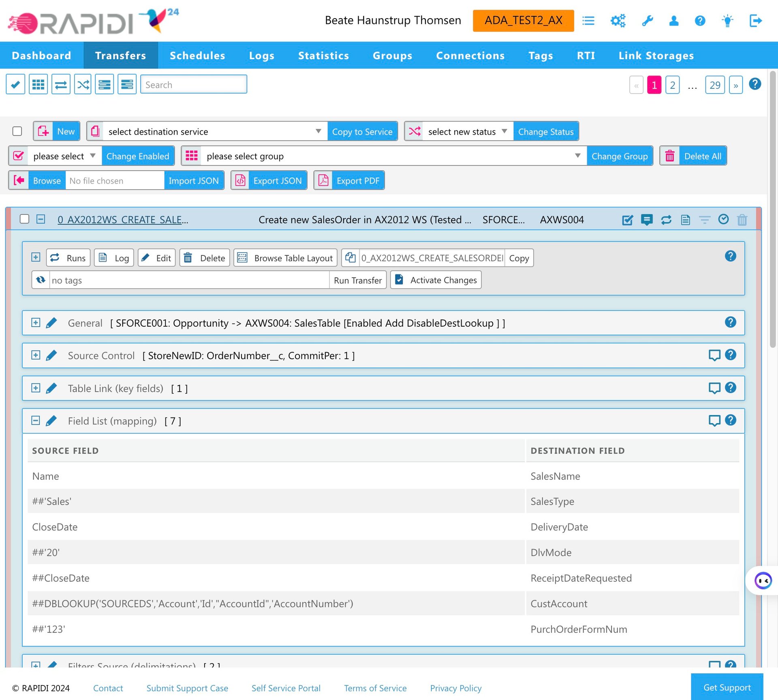The height and width of the screenshot is (700, 778).
Task: Click the logout icon in top bar
Action: [x=755, y=21]
